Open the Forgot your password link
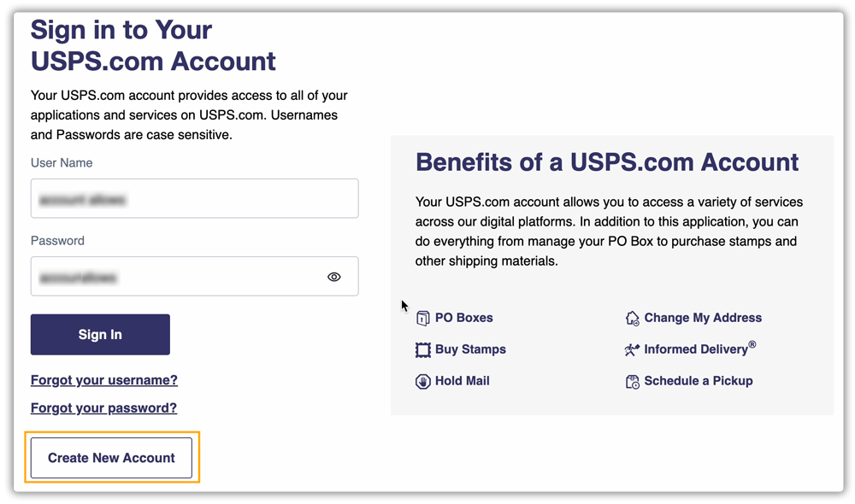 pos(103,407)
